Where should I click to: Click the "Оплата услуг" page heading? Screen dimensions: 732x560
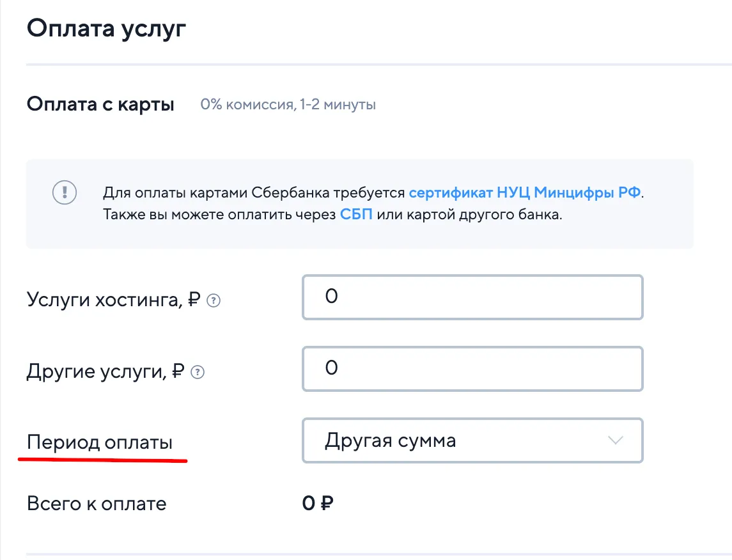106,30
